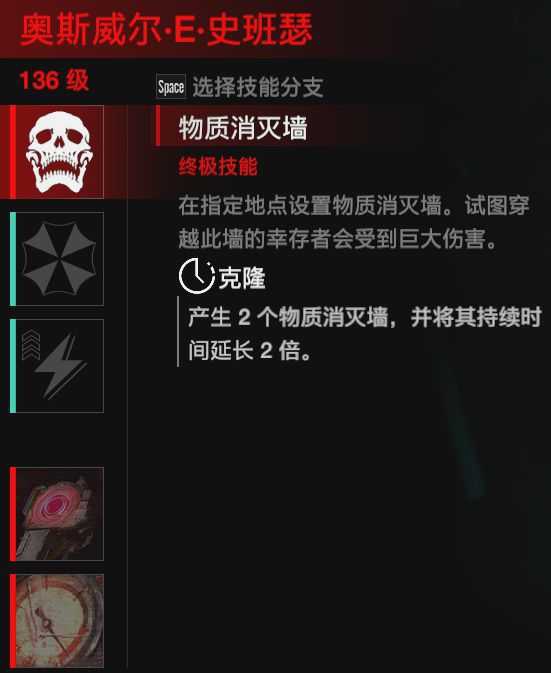
Task: Click the red 终极技能 label
Action: (x=218, y=167)
